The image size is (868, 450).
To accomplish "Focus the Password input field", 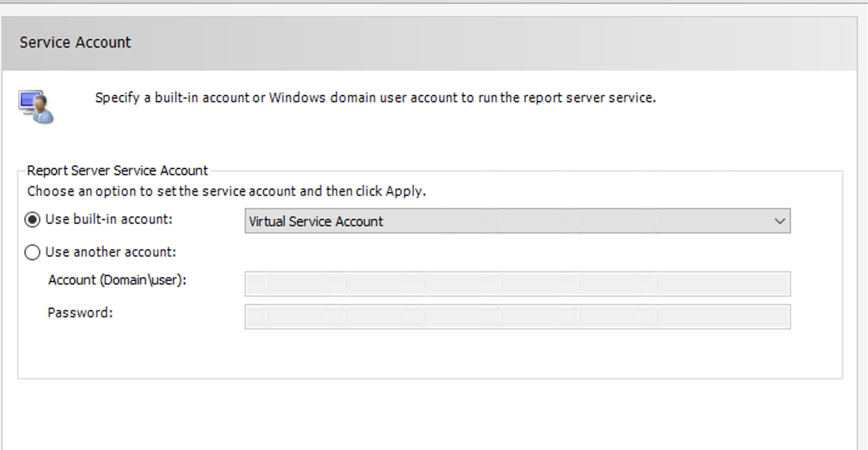I will (517, 317).
